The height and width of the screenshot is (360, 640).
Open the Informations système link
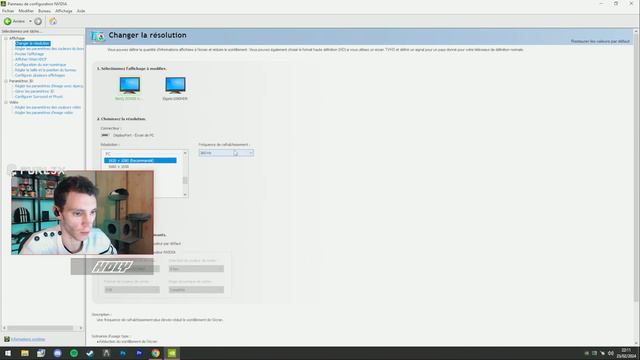point(28,339)
